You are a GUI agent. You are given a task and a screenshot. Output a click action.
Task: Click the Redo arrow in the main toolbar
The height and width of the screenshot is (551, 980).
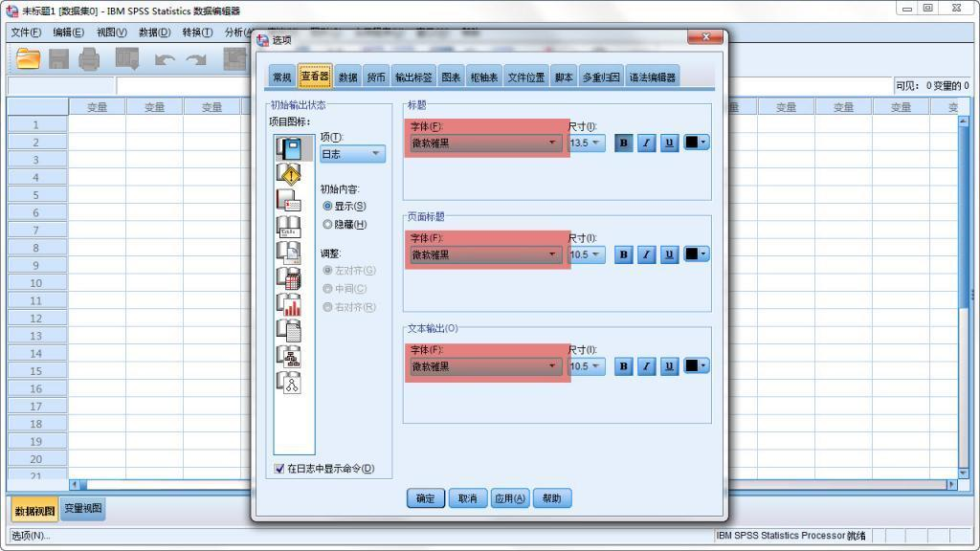click(196, 60)
